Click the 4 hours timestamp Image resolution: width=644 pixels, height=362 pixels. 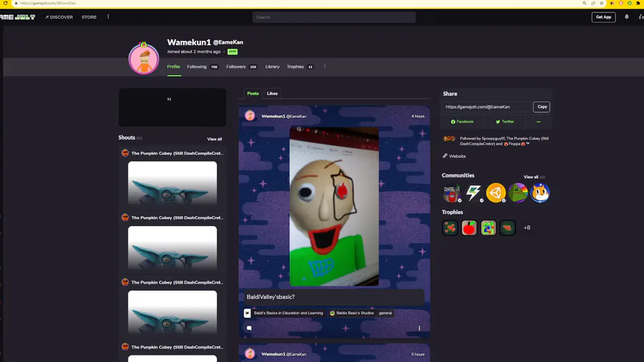(418, 116)
